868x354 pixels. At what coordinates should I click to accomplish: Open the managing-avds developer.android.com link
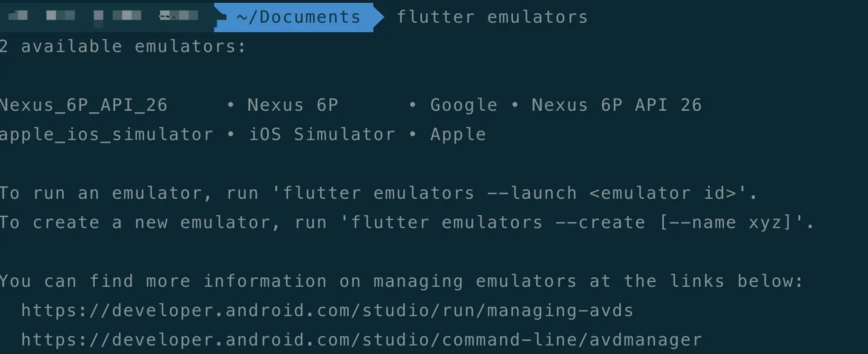click(x=327, y=310)
